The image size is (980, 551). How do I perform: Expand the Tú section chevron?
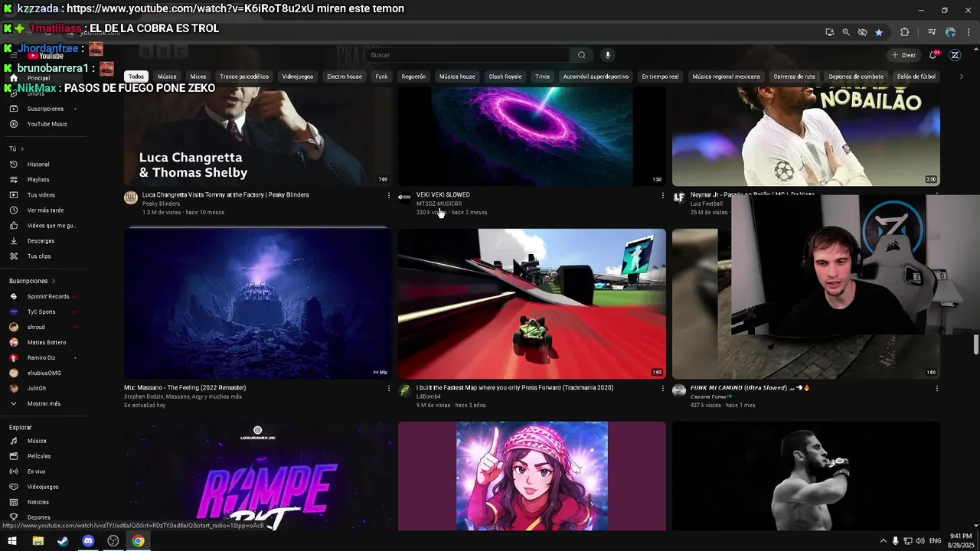pyautogui.click(x=22, y=148)
